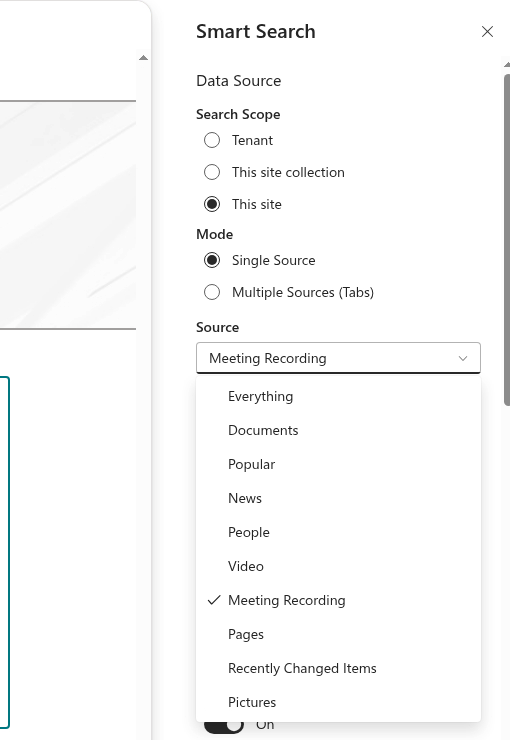The width and height of the screenshot is (510, 740).
Task: Choose Single Source mode
Action: pyautogui.click(x=212, y=260)
